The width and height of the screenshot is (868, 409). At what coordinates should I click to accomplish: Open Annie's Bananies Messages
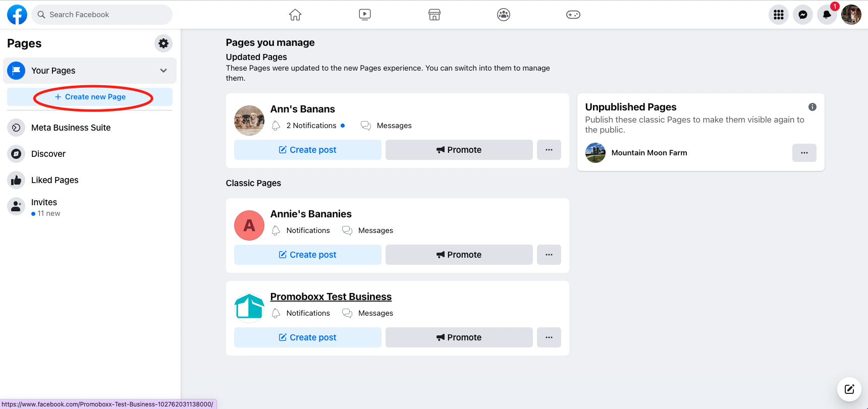pyautogui.click(x=367, y=230)
